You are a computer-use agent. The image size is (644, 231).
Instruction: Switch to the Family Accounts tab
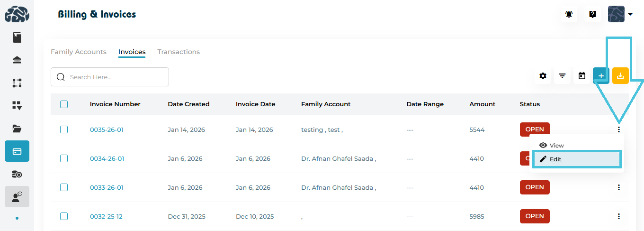tap(79, 52)
